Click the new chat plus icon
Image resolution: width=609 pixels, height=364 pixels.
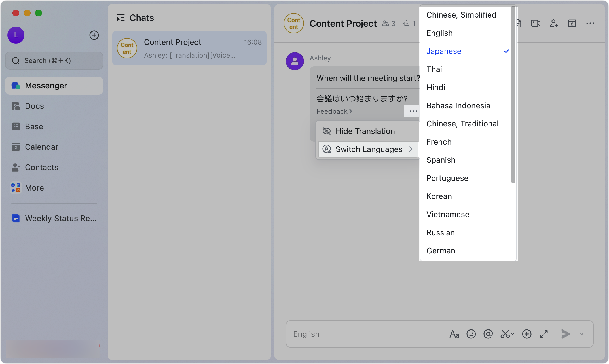coord(94,35)
